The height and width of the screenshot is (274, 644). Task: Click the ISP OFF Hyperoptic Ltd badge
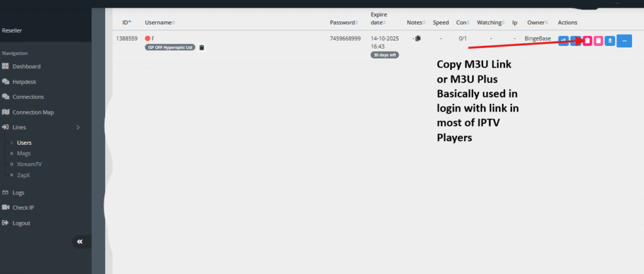coord(170,47)
